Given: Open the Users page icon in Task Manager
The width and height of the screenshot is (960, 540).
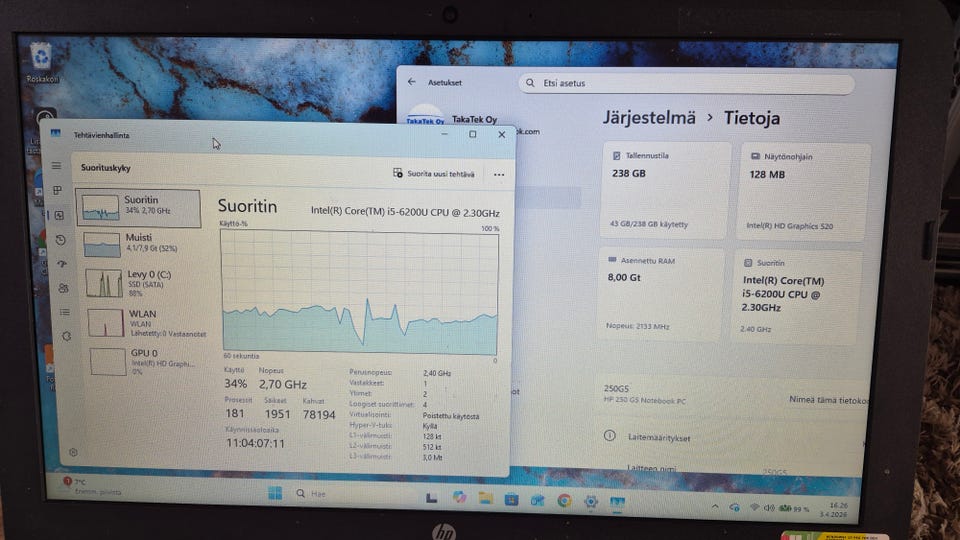Looking at the screenshot, I should click(x=63, y=288).
